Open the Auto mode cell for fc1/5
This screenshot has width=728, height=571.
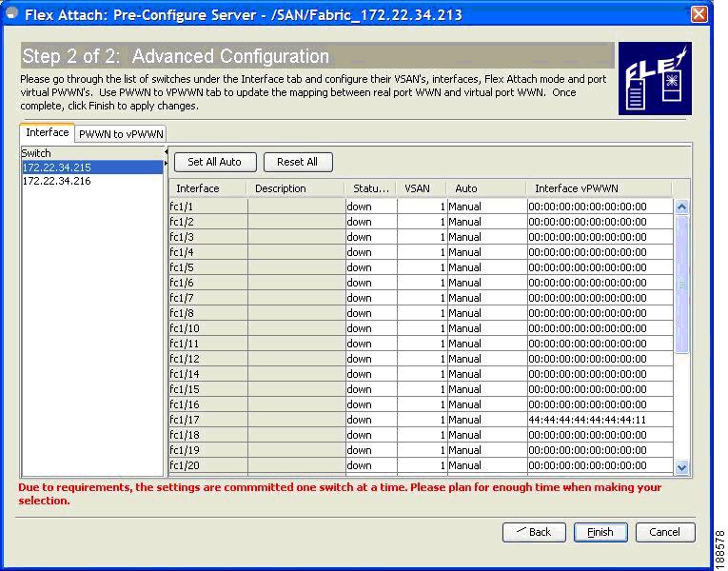(487, 267)
